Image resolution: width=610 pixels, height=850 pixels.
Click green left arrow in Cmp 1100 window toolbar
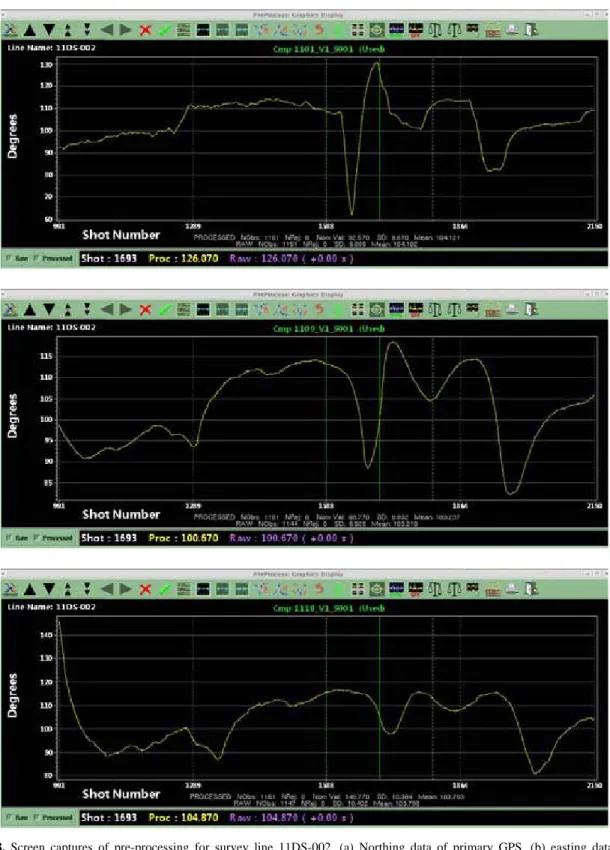[x=107, y=310]
